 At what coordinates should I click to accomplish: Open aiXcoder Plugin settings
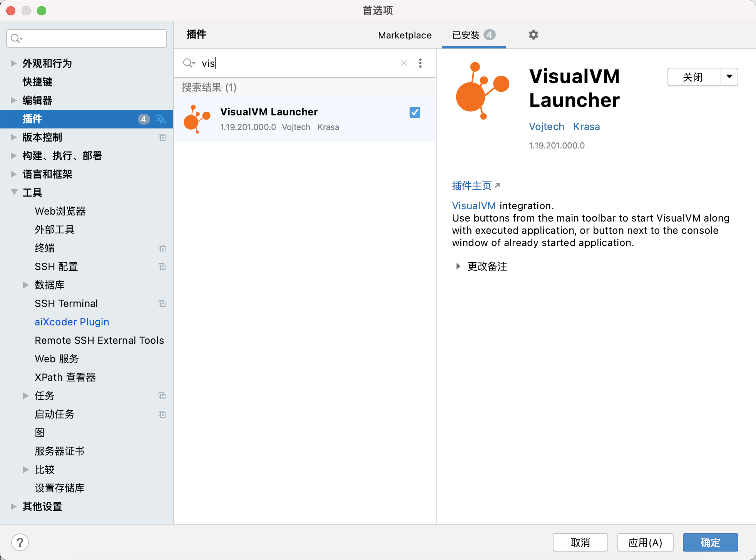[72, 322]
